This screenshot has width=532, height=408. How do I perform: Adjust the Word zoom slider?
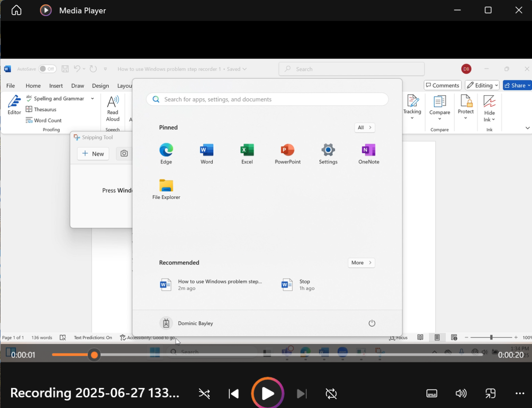pos(491,338)
